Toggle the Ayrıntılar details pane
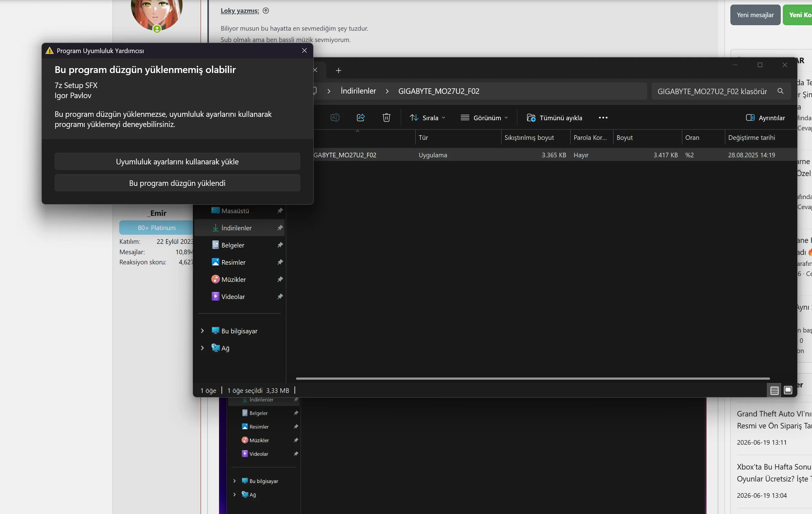The height and width of the screenshot is (514, 812). coord(765,118)
